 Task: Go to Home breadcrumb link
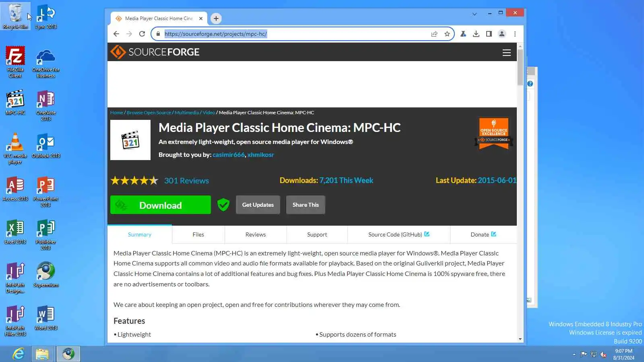click(x=117, y=113)
